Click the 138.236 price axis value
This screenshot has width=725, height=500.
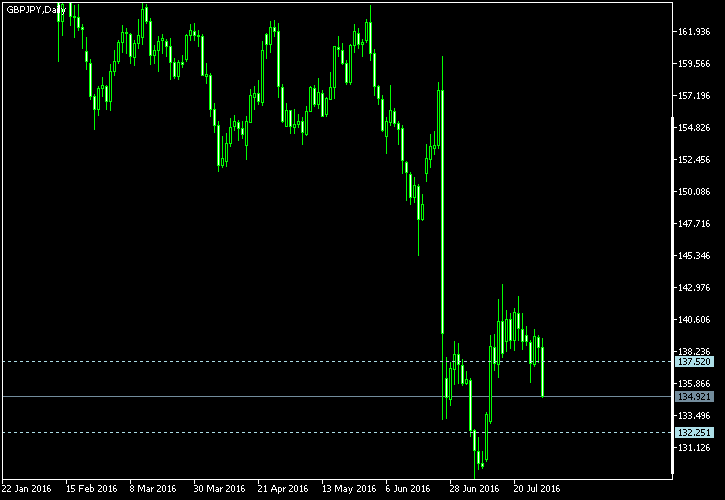point(694,352)
